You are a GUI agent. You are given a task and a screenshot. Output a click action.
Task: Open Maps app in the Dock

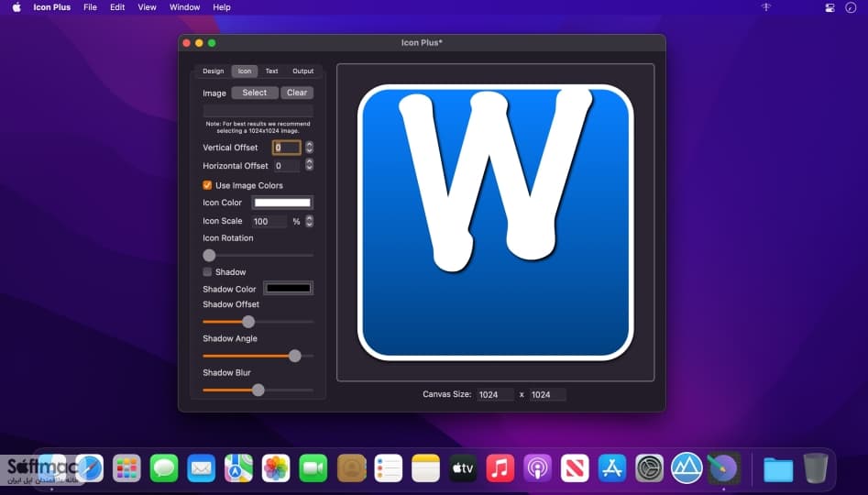point(238,468)
